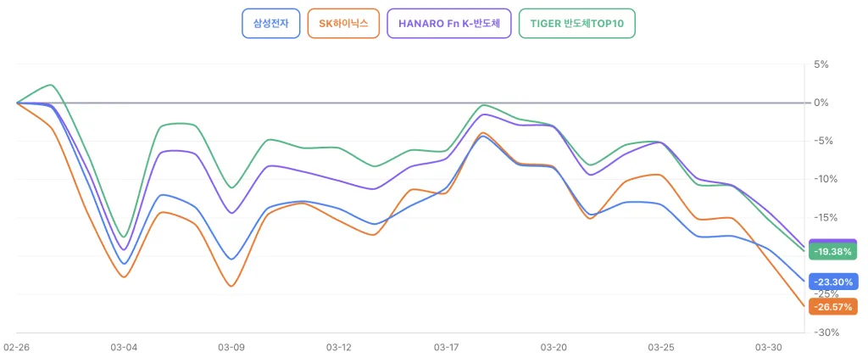Image resolution: width=868 pixels, height=363 pixels.
Task: Click the orange -26.57% value badge
Action: [x=834, y=306]
